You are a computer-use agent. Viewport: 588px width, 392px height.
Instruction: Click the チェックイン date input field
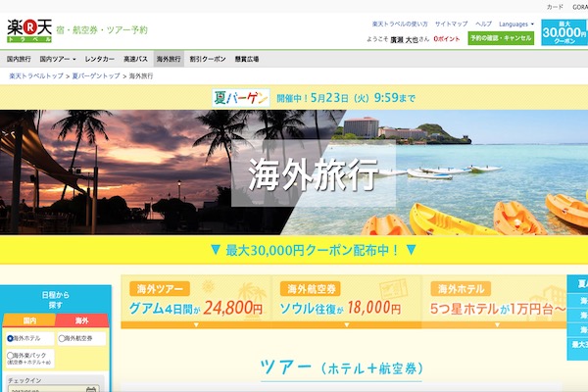pos(54,389)
